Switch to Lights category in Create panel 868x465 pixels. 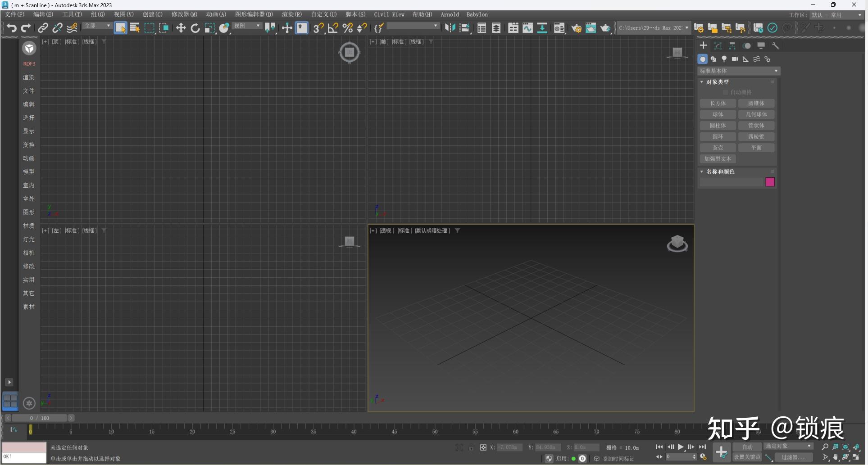[x=724, y=59]
